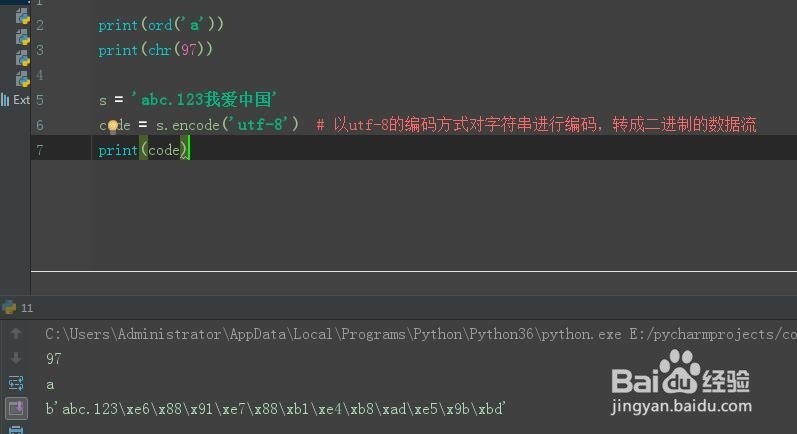This screenshot has width=797, height=434.
Task: Click the print(chr(97)) code line
Action: (155, 50)
